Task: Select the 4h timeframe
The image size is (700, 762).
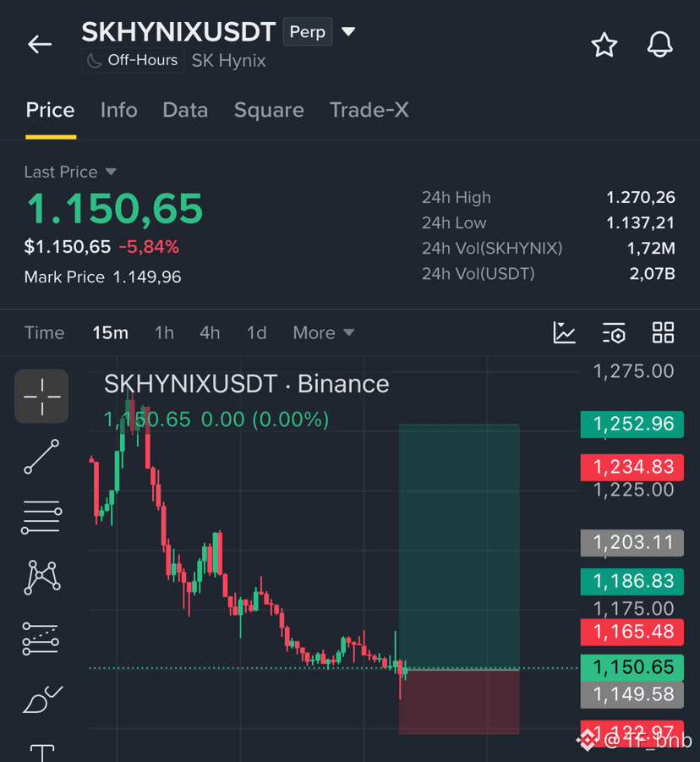Action: pyautogui.click(x=210, y=333)
